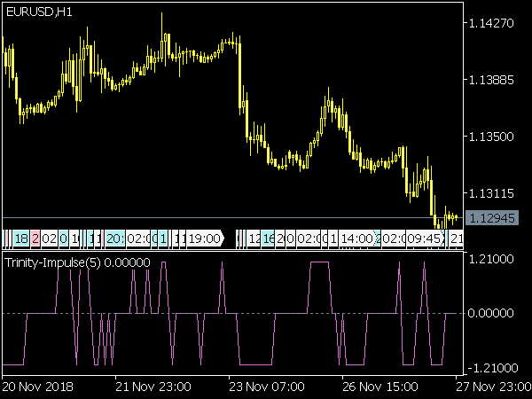Image resolution: width=532 pixels, height=399 pixels.
Task: Select the Trinity-Impulse(5) indicator label
Action: pos(77,262)
